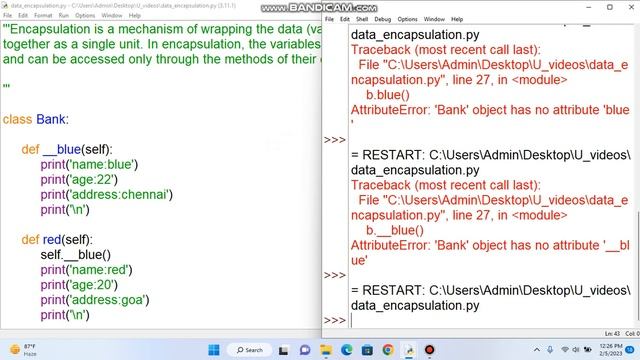
Task: Open Help menu in editor window
Action: (135, 16)
